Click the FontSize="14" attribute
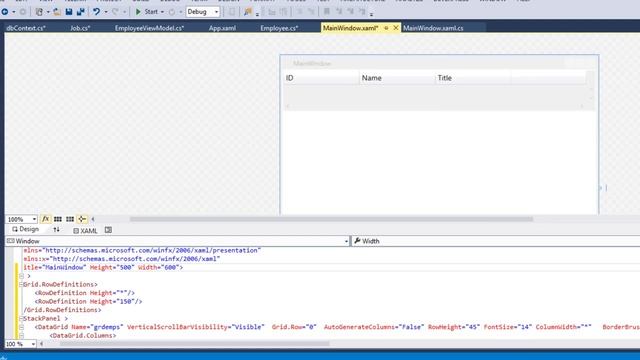The height and width of the screenshot is (360, 640). point(508,327)
